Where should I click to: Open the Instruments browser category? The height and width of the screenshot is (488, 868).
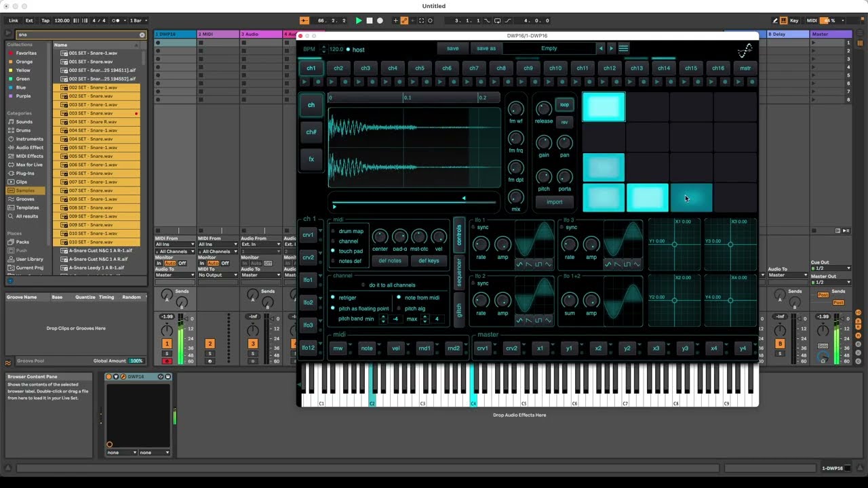click(29, 139)
